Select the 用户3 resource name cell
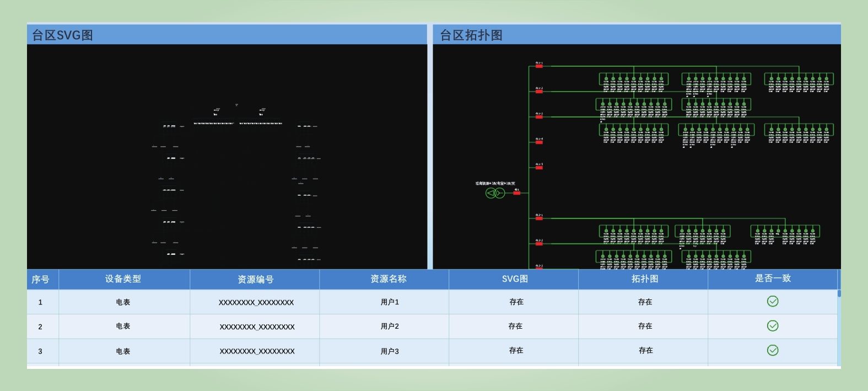868x391 pixels. (x=390, y=351)
